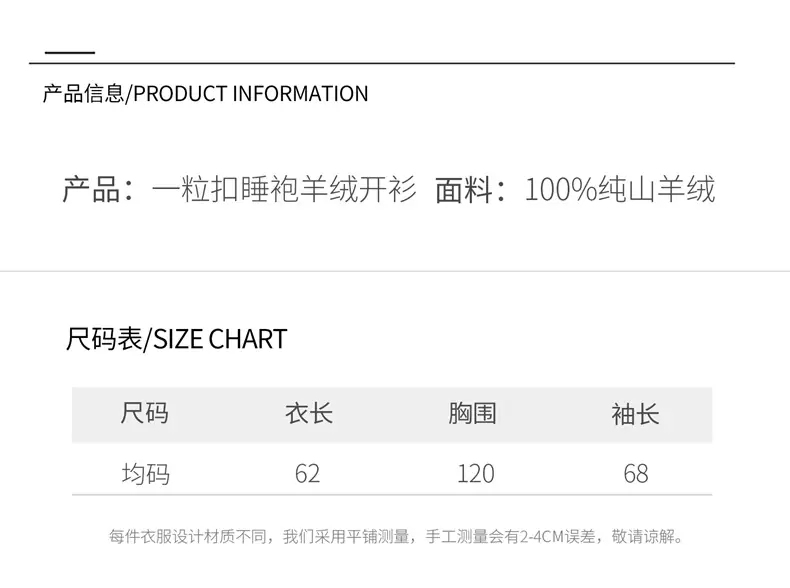Viewport: 790px width, 588px height.
Task: Click the 2-4CM误差 portion of the note
Action: [557, 537]
